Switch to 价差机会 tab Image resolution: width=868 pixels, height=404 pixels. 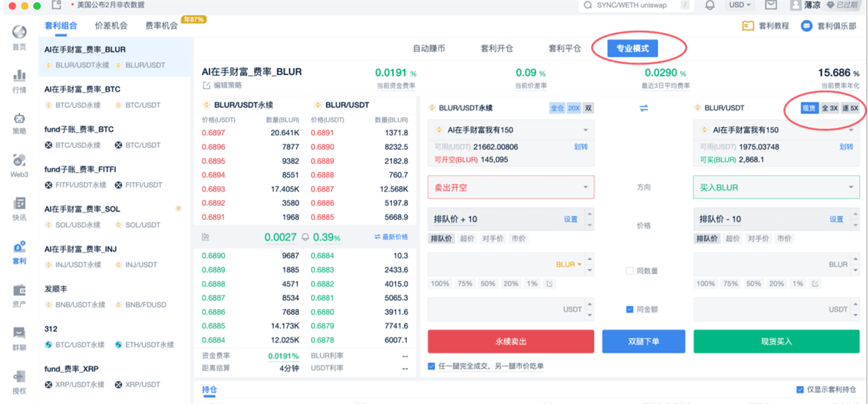click(x=111, y=25)
